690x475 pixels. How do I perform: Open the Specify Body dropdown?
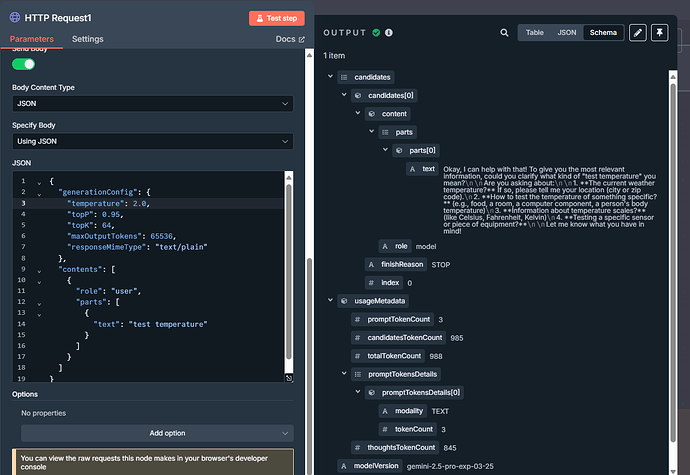[153, 141]
